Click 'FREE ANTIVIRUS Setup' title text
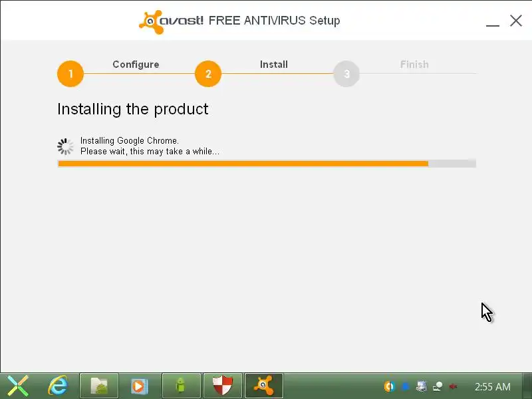 pos(274,21)
